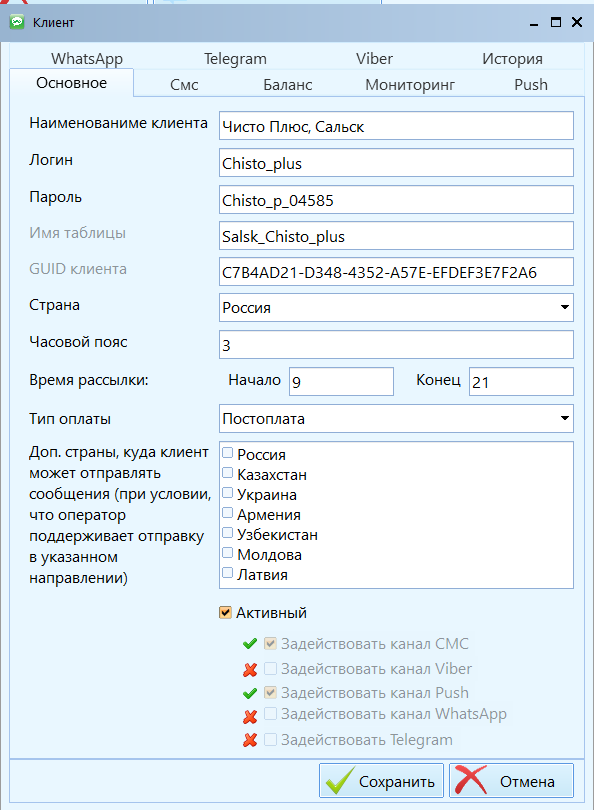Viewport: 594px width, 810px height.
Task: Click red cross icon beside канал Viber
Action: (250, 670)
